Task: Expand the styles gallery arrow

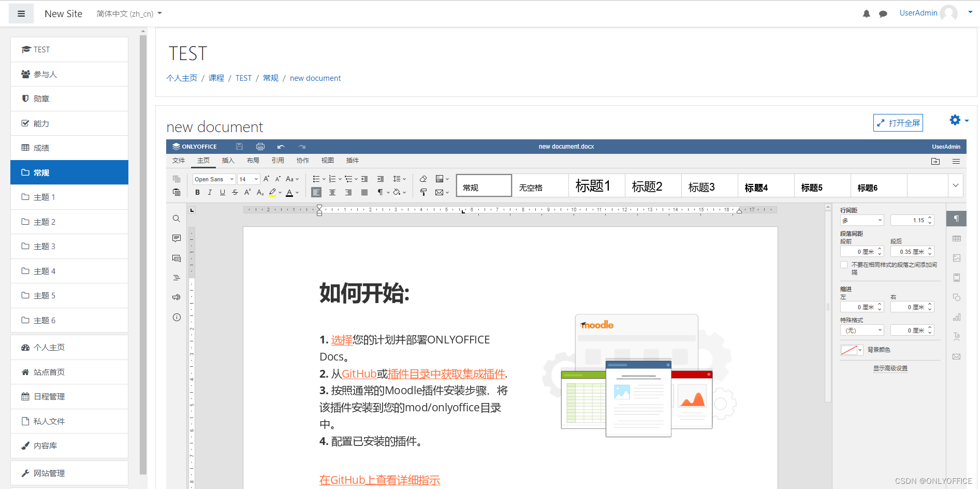Action: click(956, 185)
